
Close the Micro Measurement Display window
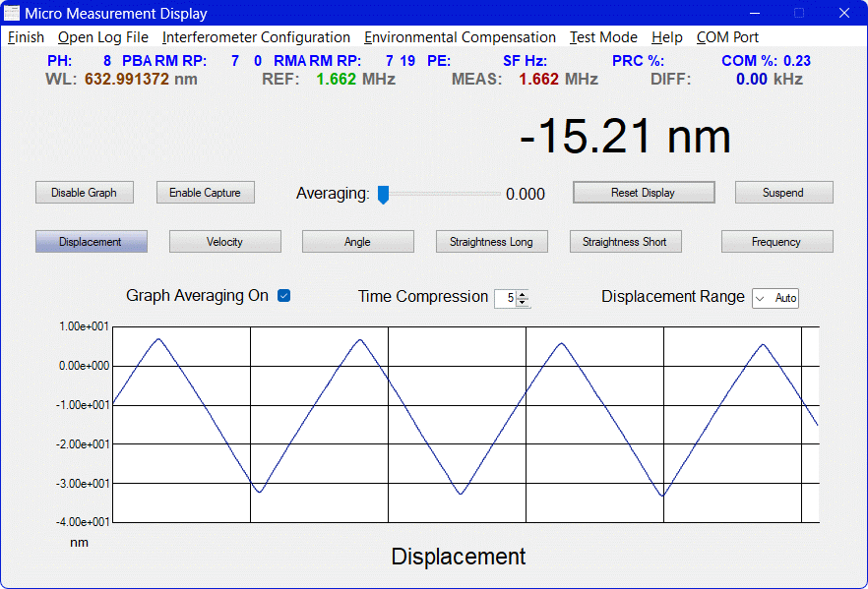click(843, 13)
